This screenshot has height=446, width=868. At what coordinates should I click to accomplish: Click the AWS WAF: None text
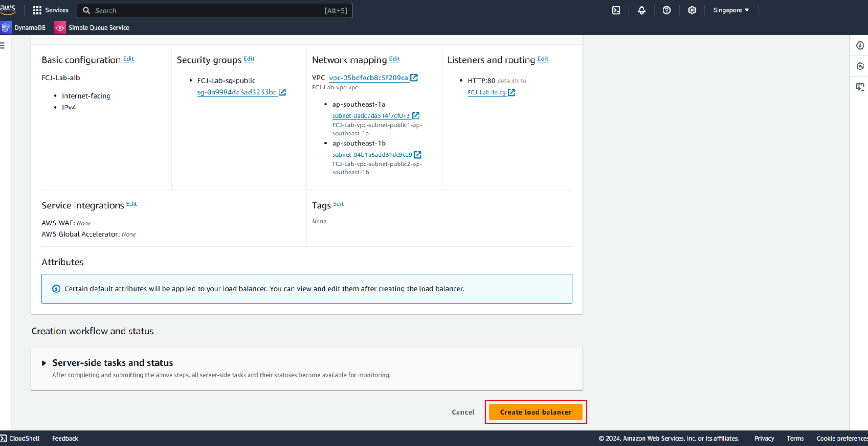[x=66, y=223]
